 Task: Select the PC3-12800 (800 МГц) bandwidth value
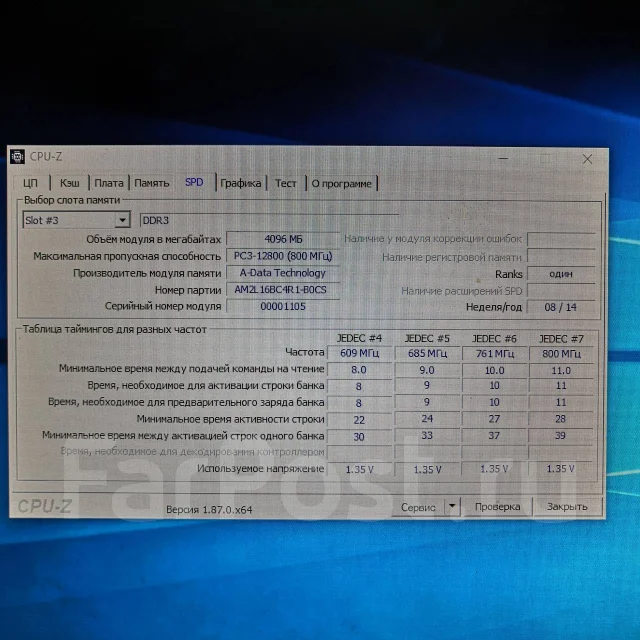[x=283, y=256]
